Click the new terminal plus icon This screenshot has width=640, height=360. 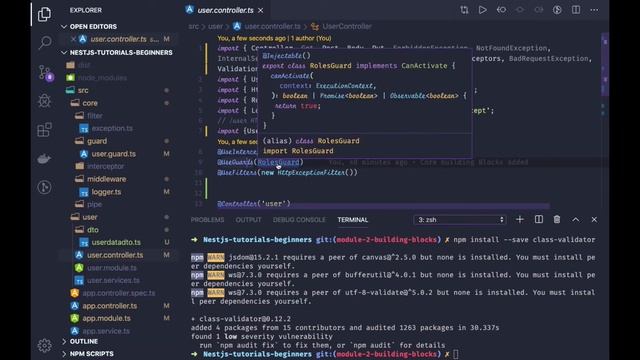point(520,220)
